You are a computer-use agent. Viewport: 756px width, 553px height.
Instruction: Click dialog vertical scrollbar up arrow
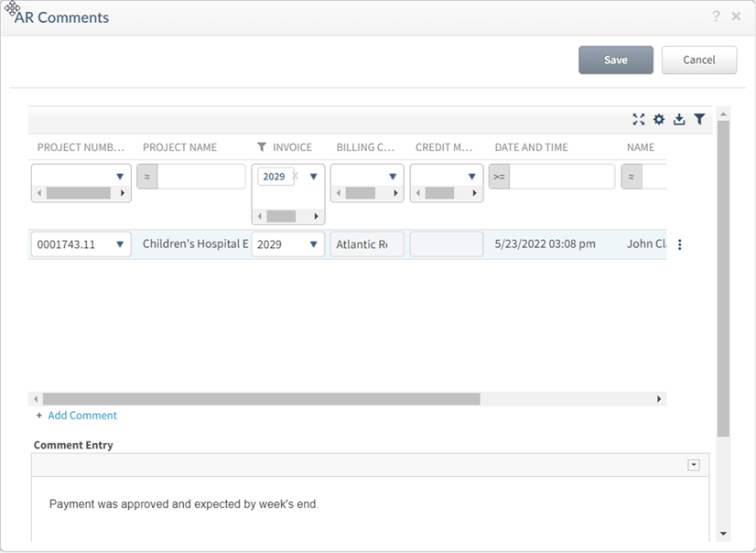coord(723,114)
